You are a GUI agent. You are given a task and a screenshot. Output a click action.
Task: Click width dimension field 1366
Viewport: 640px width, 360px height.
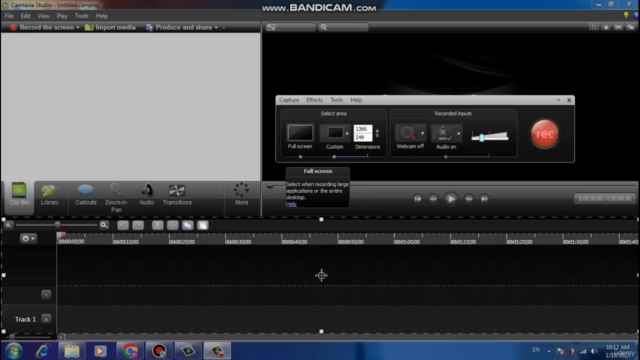(362, 129)
